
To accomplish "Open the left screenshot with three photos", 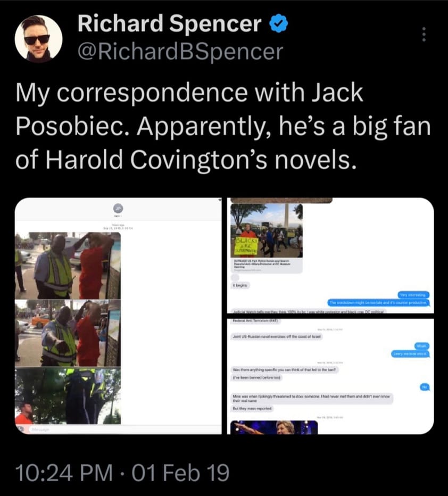I will (118, 316).
